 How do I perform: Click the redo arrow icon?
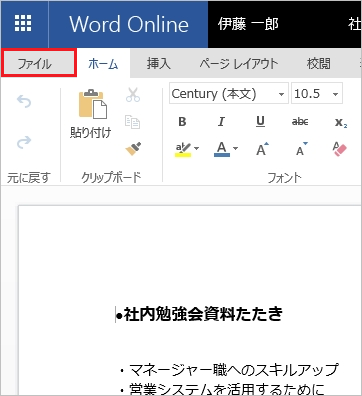pos(24,142)
